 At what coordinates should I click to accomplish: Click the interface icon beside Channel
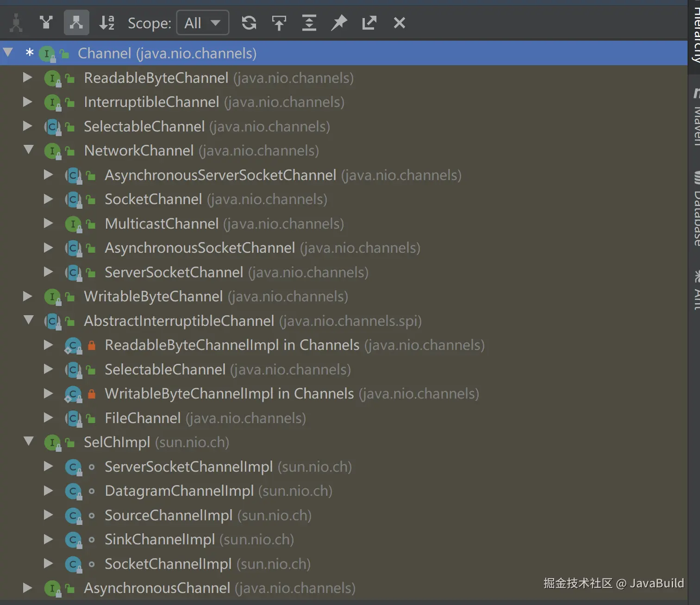(47, 54)
